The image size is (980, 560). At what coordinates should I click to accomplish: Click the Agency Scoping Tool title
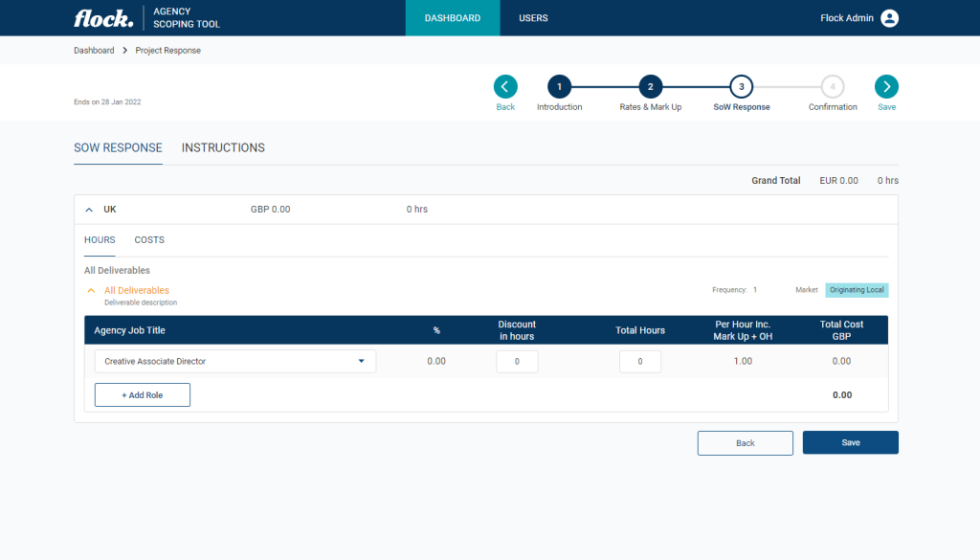point(187,18)
